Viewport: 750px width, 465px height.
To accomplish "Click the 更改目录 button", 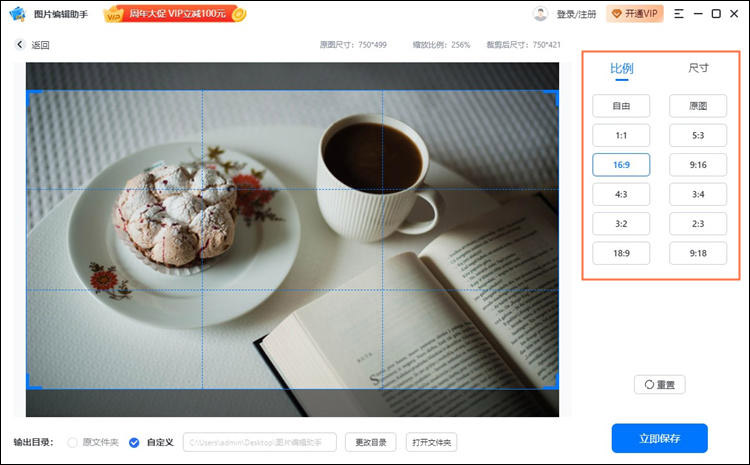I will tap(371, 443).
